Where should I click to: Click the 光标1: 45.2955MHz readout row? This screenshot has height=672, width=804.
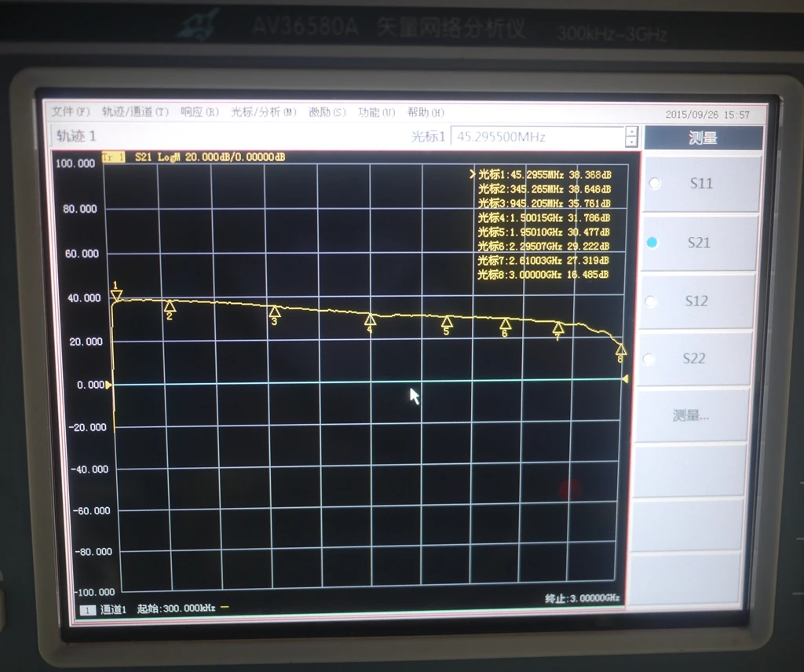[545, 174]
